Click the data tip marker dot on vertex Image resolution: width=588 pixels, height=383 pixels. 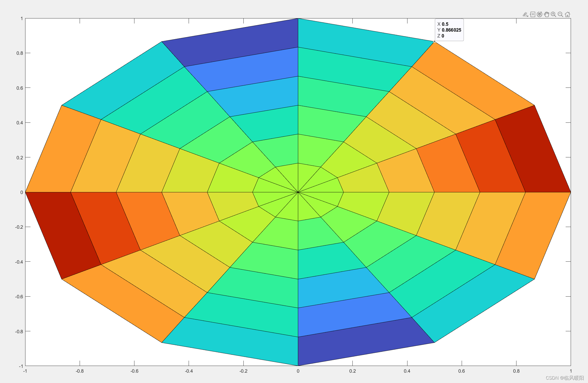434,42
